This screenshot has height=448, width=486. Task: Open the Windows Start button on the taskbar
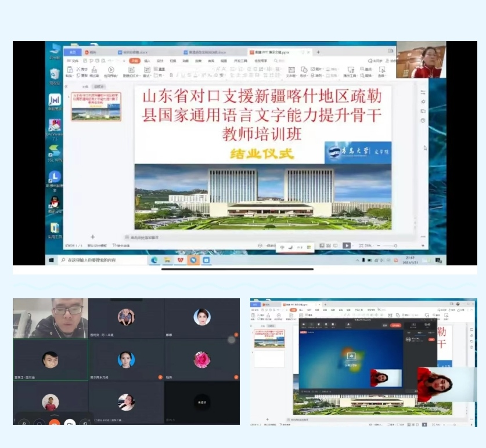tap(52, 260)
